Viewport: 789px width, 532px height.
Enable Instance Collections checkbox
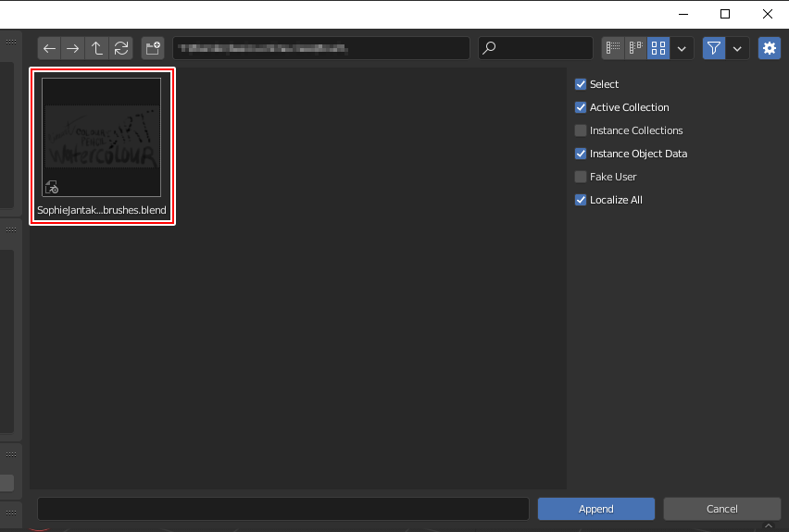pyautogui.click(x=581, y=130)
